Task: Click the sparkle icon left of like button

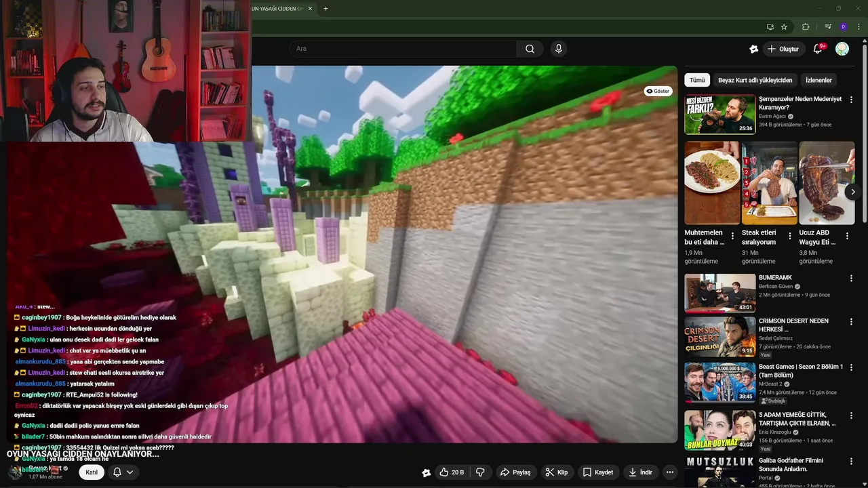Action: point(426,473)
